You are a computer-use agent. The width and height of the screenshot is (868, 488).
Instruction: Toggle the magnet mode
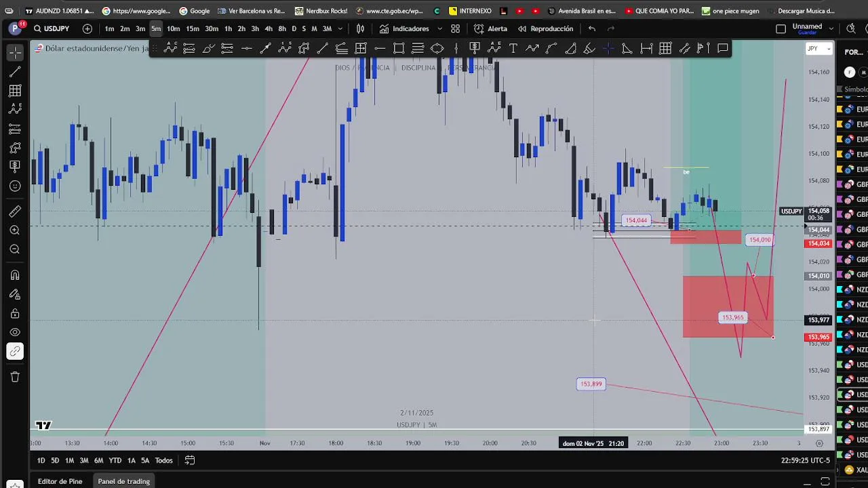coord(15,275)
